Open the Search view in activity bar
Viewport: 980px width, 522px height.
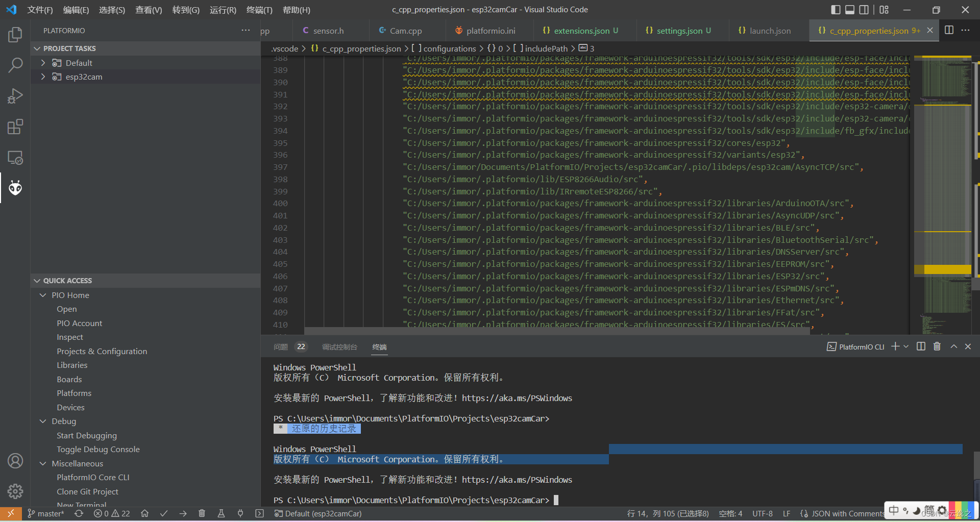[15, 65]
